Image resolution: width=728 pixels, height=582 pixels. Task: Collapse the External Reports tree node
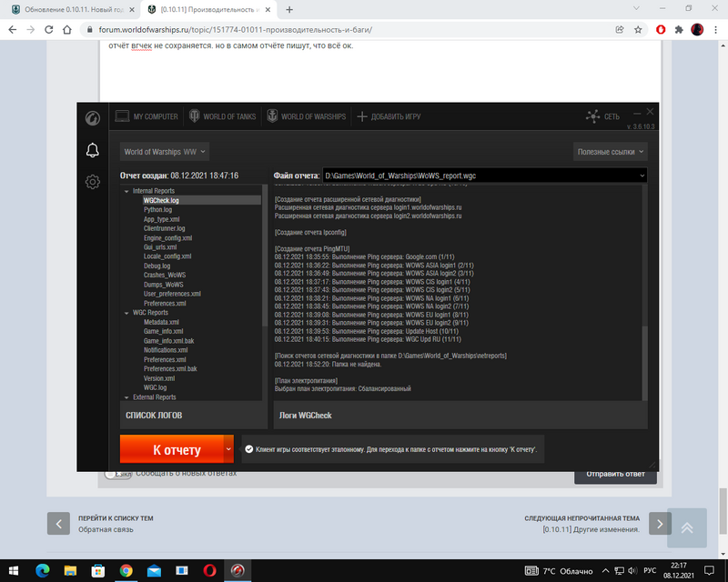point(126,397)
